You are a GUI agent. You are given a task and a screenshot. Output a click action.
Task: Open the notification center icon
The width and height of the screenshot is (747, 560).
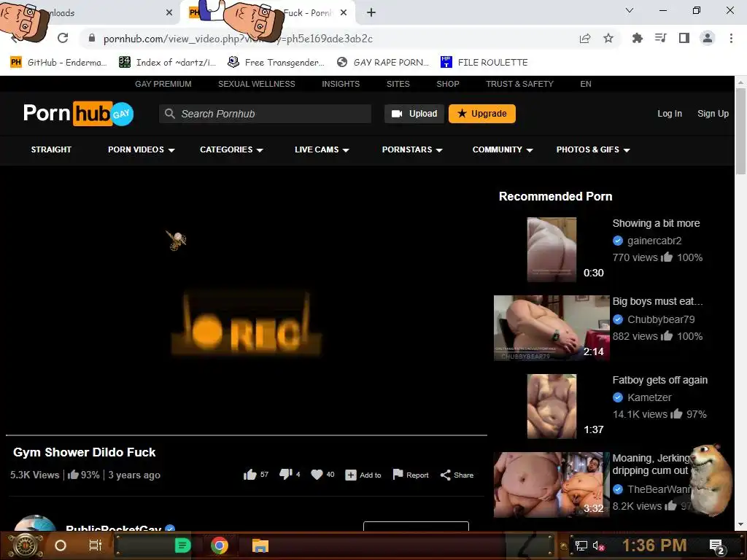(717, 547)
